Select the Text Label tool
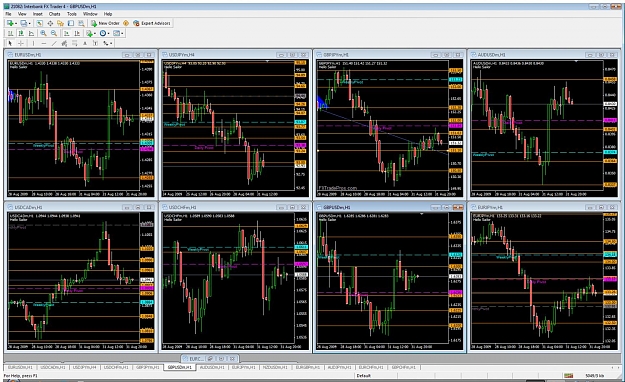Screen dimensions: 625x382 95,43
